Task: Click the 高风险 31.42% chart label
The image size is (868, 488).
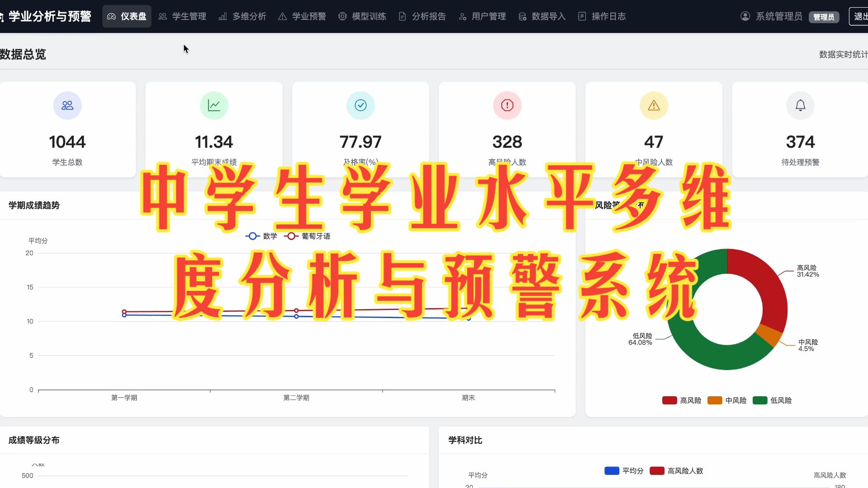Action: 808,271
